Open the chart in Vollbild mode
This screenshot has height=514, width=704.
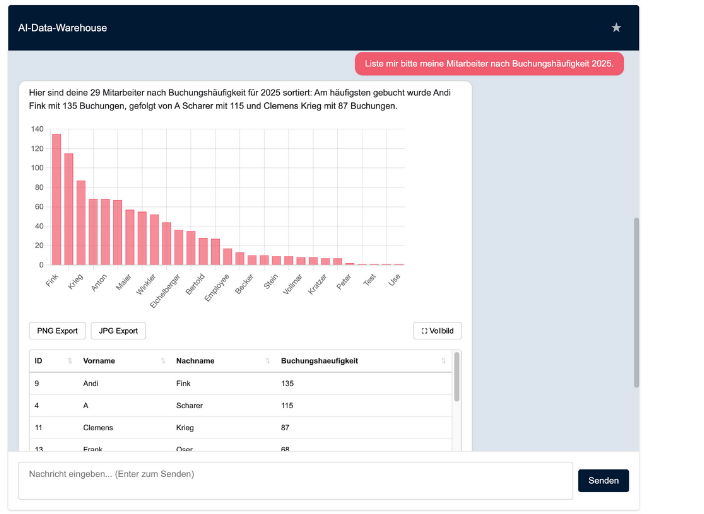click(437, 331)
